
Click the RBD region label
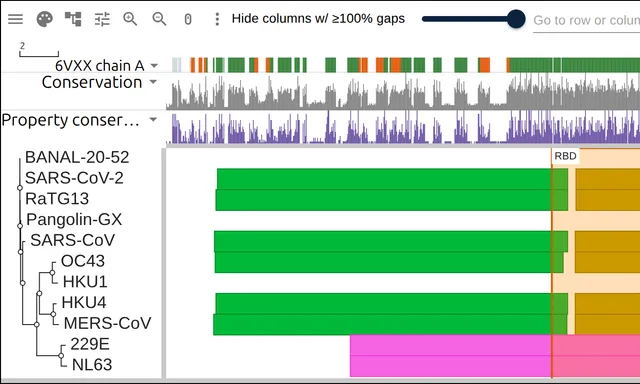tap(565, 156)
